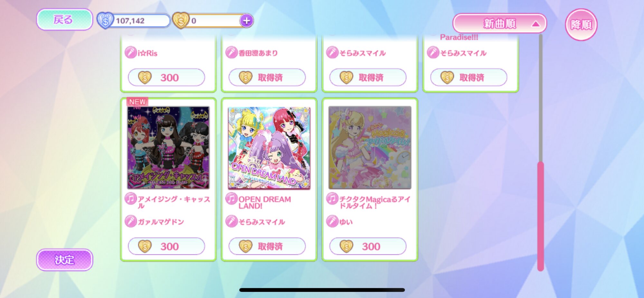This screenshot has width=644, height=298.
Task: Click the arrow on the 新曲順 selector
Action: coord(535,24)
